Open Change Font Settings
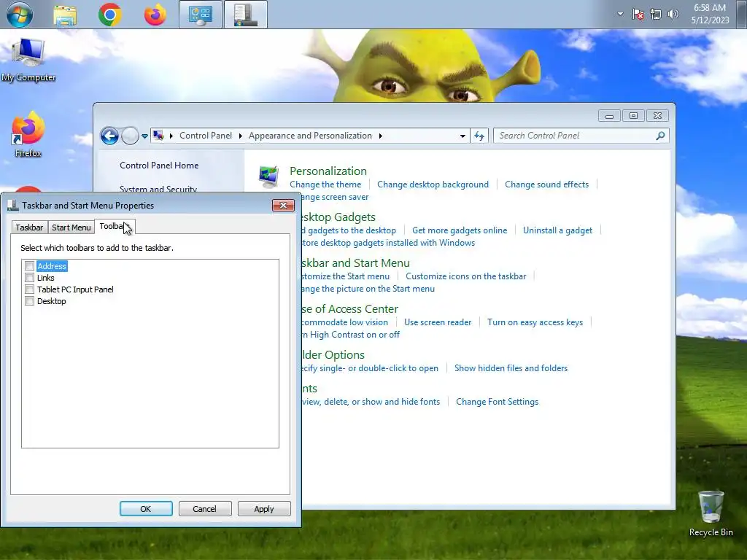Viewport: 747px width, 560px height. click(497, 402)
